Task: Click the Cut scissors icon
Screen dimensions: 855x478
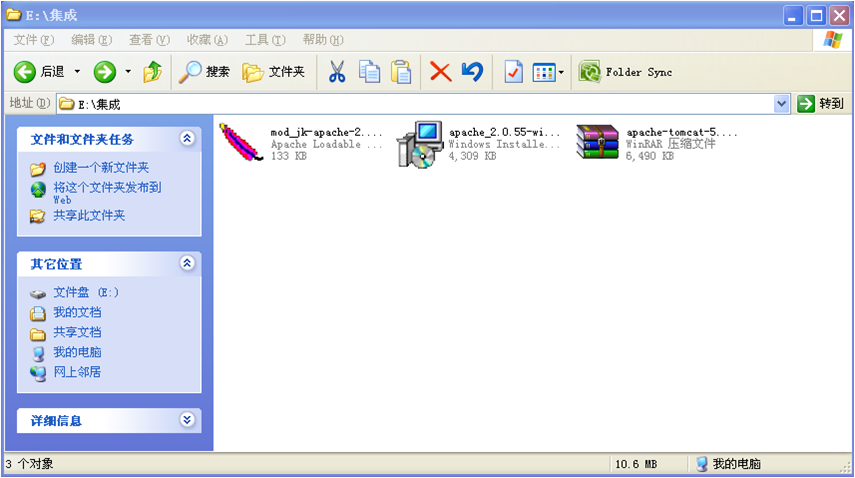Action: point(337,71)
